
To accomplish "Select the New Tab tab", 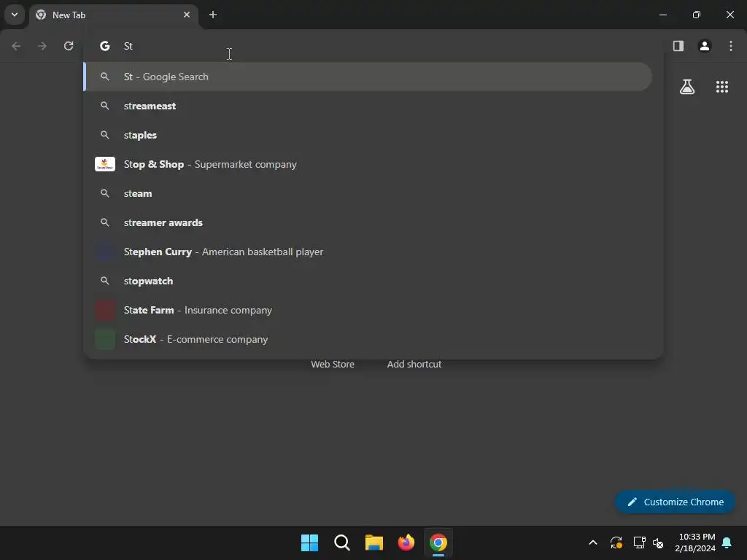I will tap(113, 15).
